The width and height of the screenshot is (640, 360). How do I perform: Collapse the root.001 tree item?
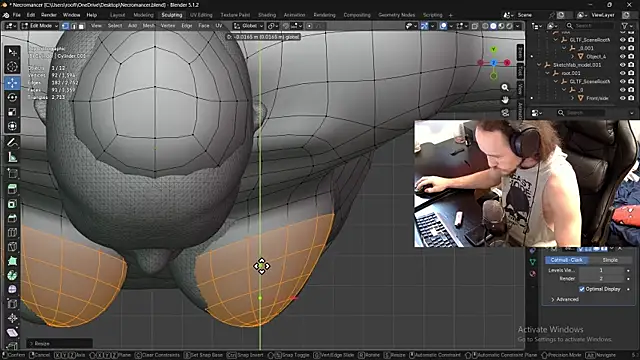(x=547, y=73)
